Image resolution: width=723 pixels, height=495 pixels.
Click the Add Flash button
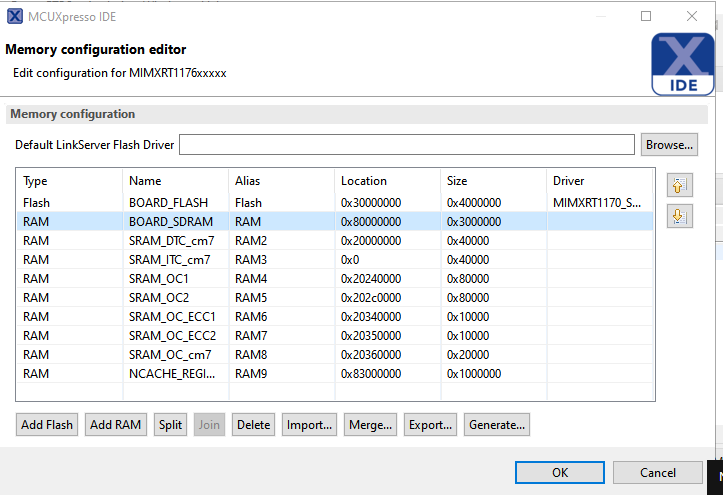pos(47,425)
